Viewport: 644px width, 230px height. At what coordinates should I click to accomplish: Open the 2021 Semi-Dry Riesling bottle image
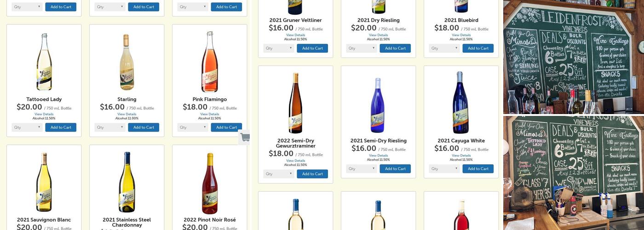click(x=378, y=105)
